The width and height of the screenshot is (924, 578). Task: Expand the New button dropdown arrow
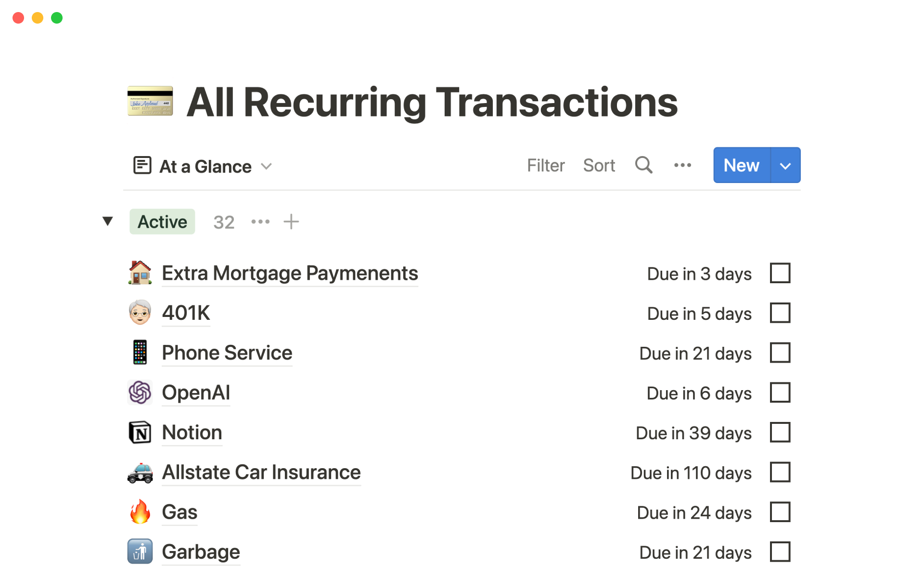point(785,165)
